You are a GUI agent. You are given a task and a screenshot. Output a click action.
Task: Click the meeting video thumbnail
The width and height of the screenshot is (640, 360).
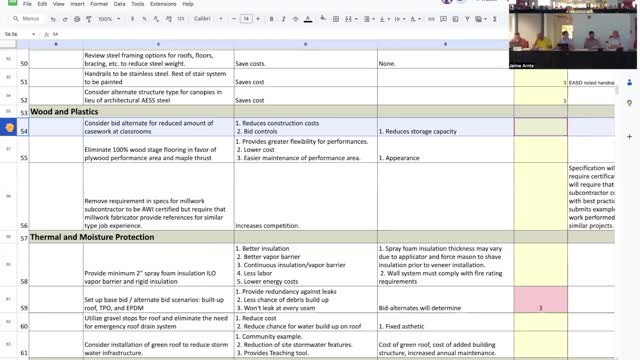tap(573, 34)
